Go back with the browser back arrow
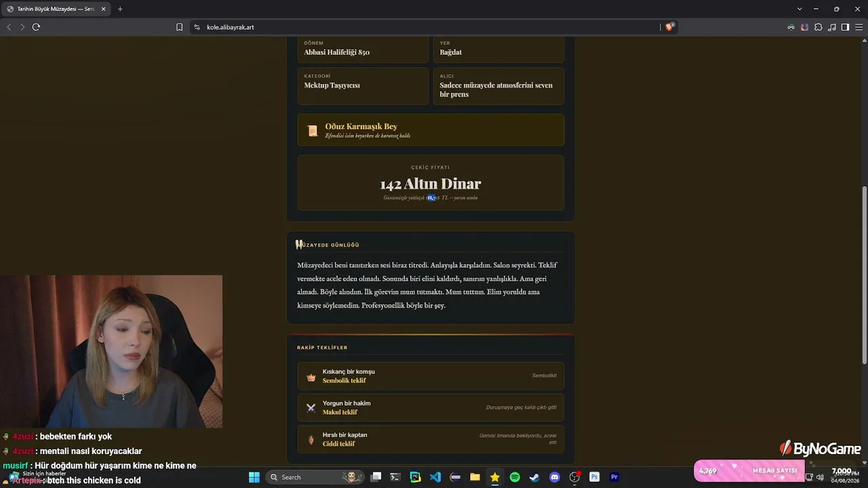Screen dimensions: 868x488 click(x=9, y=27)
